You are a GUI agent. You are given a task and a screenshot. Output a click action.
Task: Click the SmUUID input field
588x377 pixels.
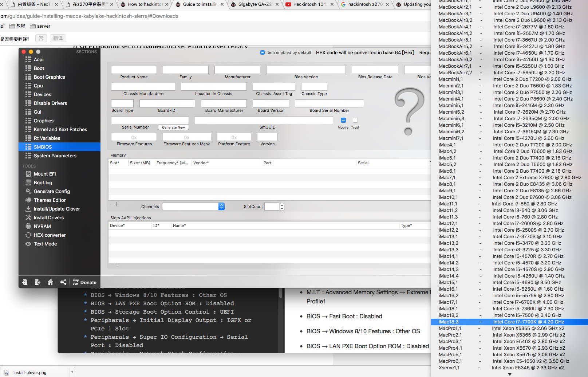264,120
